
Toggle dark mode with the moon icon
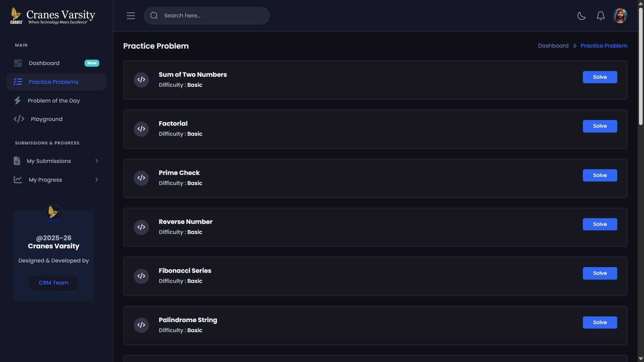point(581,16)
